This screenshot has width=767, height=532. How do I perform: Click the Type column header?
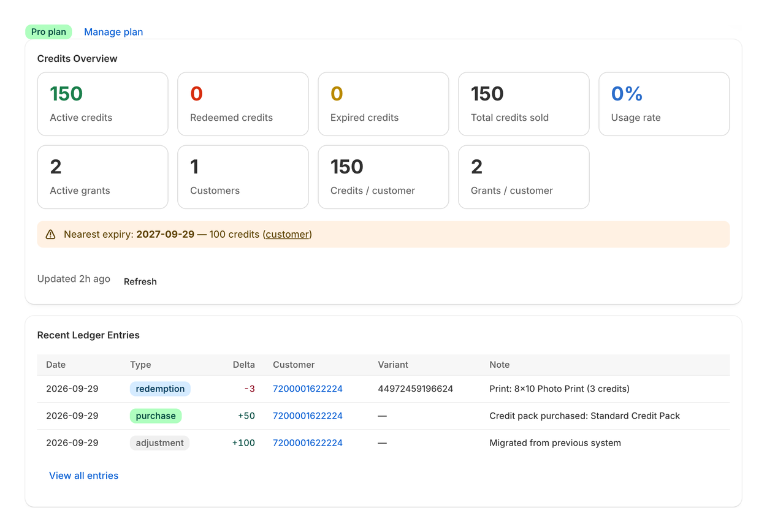pos(140,365)
